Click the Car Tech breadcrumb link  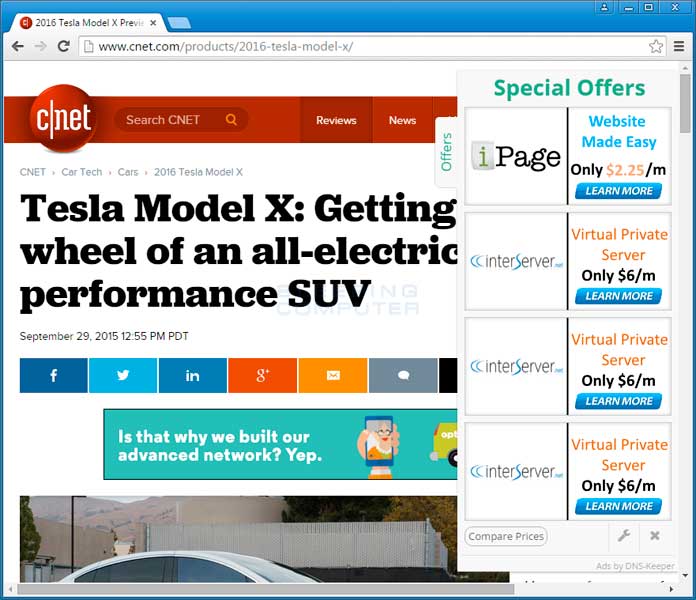point(82,172)
